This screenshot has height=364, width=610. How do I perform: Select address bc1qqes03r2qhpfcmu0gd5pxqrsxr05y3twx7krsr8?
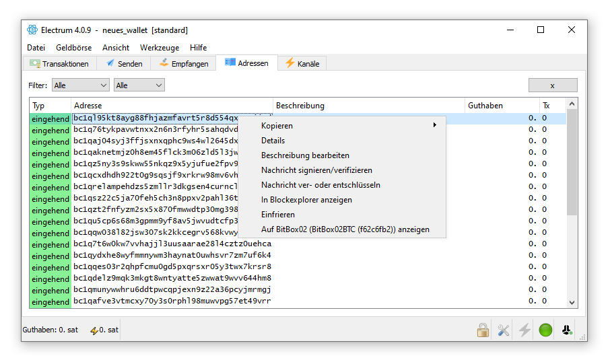pos(172,267)
